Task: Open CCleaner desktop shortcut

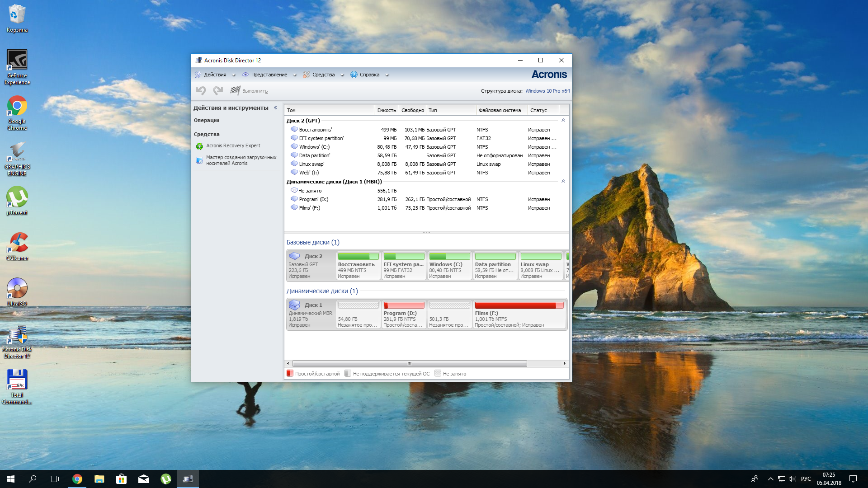Action: click(x=17, y=247)
